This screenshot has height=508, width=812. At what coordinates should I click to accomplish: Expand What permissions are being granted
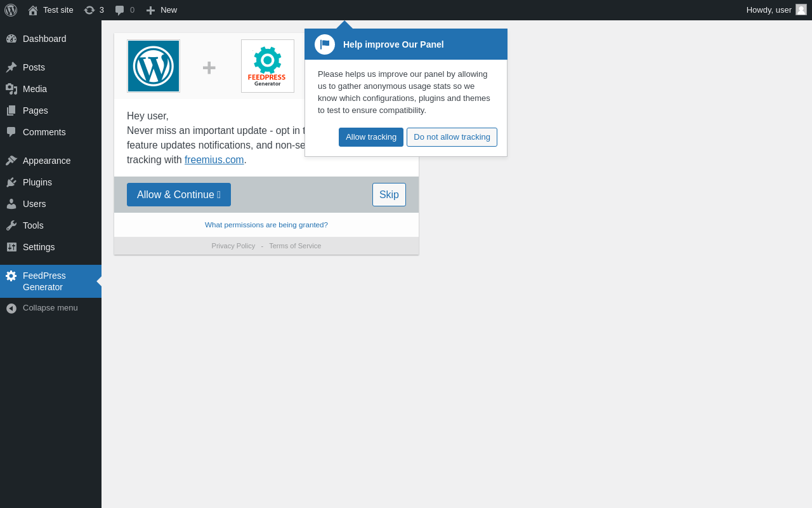tap(266, 225)
